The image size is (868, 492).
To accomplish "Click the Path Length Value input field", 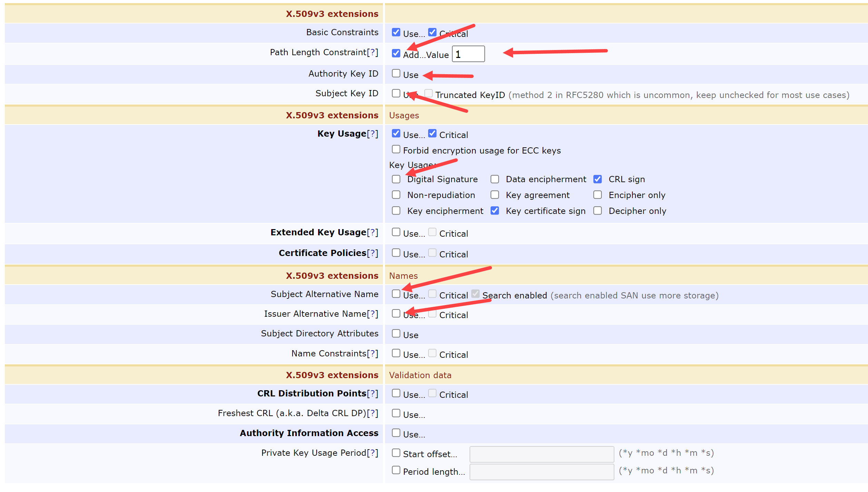I will coord(468,54).
